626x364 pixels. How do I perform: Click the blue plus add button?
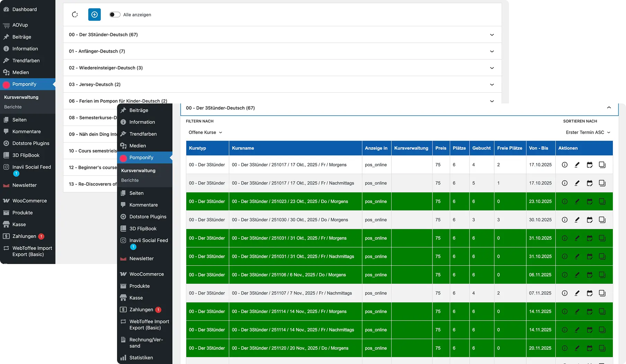(x=95, y=15)
